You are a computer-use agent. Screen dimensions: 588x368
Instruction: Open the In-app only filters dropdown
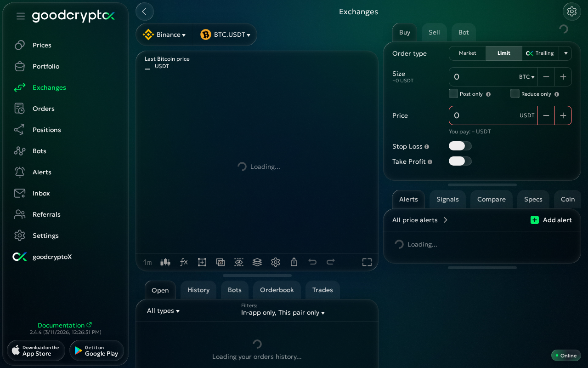[283, 313]
